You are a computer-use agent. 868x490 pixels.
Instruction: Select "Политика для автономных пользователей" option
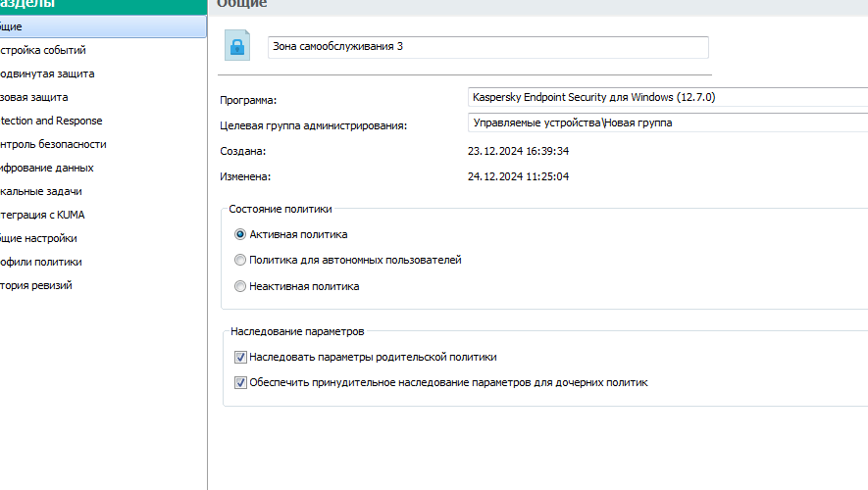tap(240, 260)
